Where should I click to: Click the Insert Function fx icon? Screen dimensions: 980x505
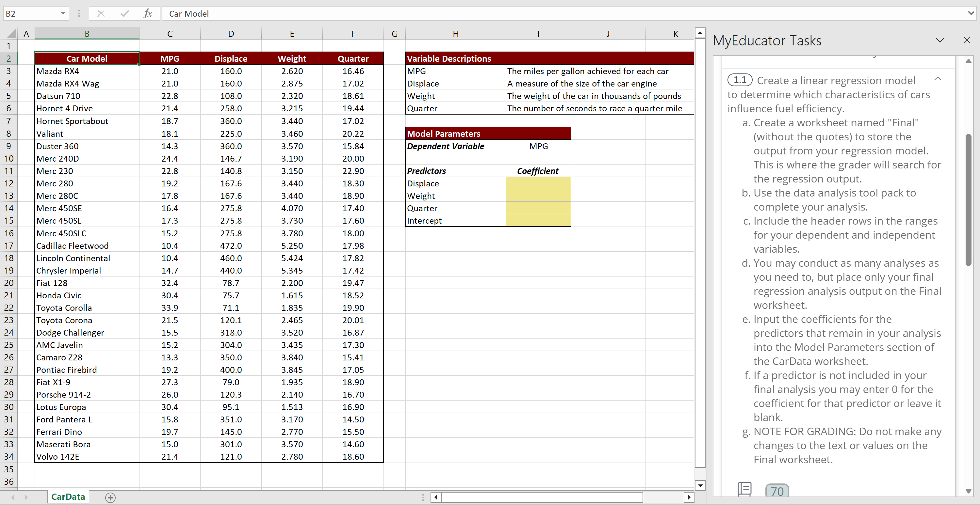tap(148, 14)
